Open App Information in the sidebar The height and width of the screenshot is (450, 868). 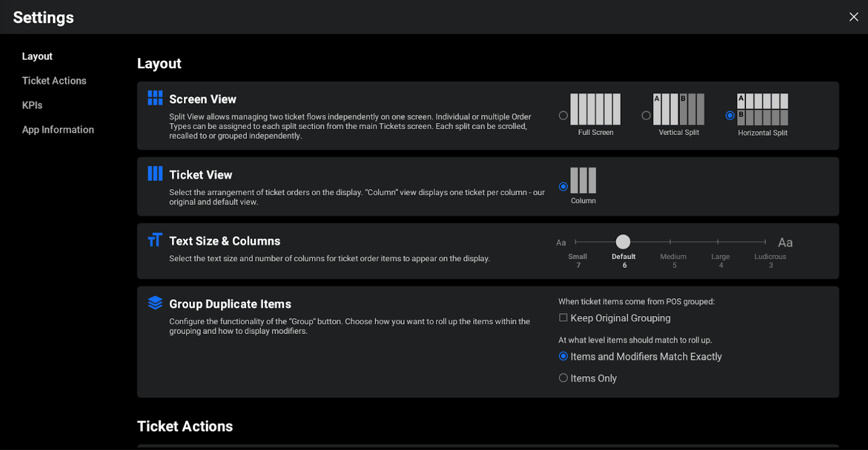58,130
